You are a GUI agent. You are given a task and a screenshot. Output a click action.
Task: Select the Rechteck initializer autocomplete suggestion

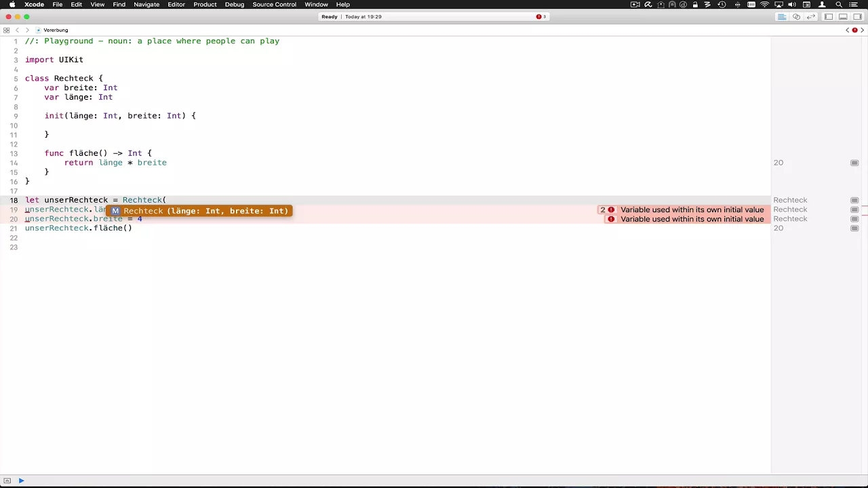coord(199,211)
